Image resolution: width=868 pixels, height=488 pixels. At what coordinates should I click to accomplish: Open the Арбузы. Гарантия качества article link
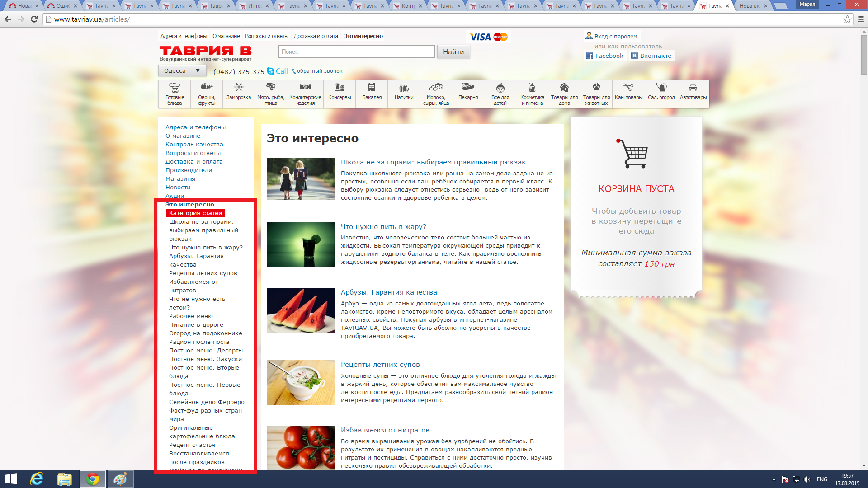click(389, 292)
